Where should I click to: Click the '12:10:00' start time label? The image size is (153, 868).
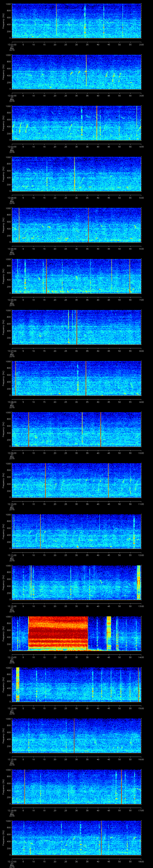point(12,504)
